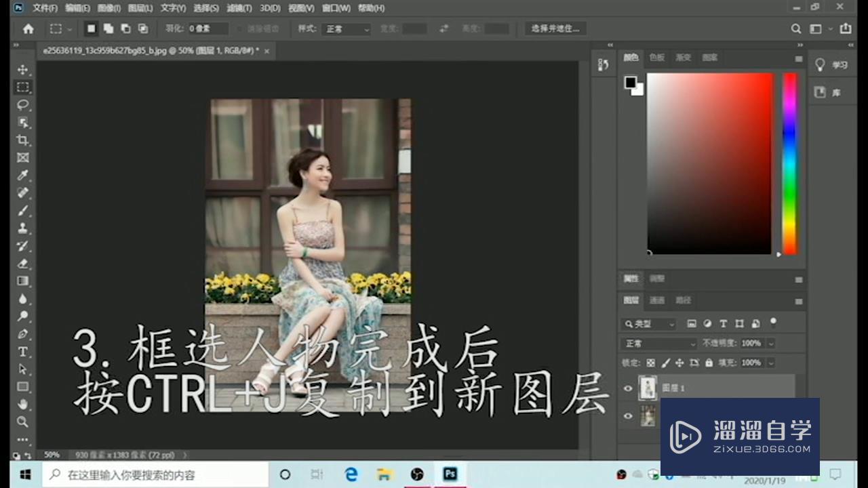
Task: Select the Crop tool
Action: pyautogui.click(x=23, y=140)
